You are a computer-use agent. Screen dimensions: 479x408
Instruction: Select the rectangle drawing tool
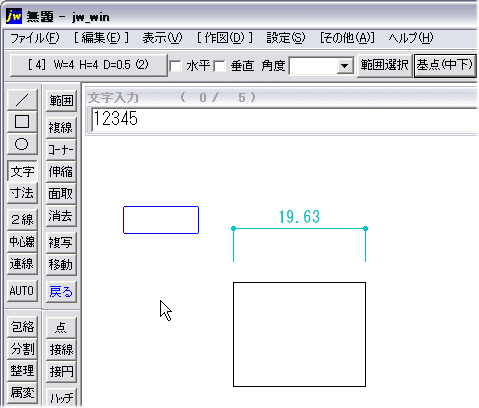[22, 121]
